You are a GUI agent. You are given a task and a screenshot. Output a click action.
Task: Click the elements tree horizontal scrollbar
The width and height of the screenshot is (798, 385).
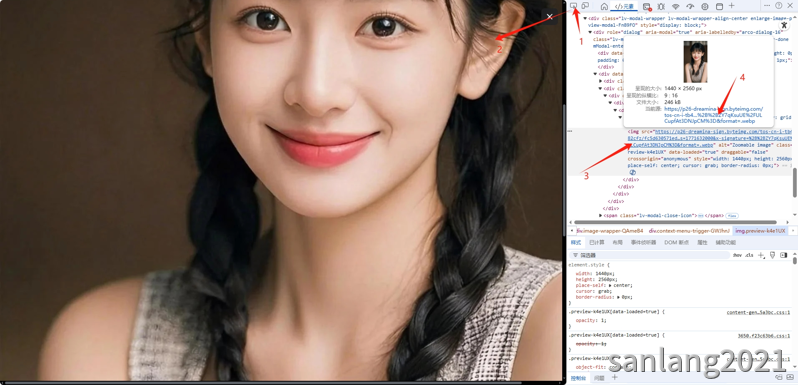676,222
